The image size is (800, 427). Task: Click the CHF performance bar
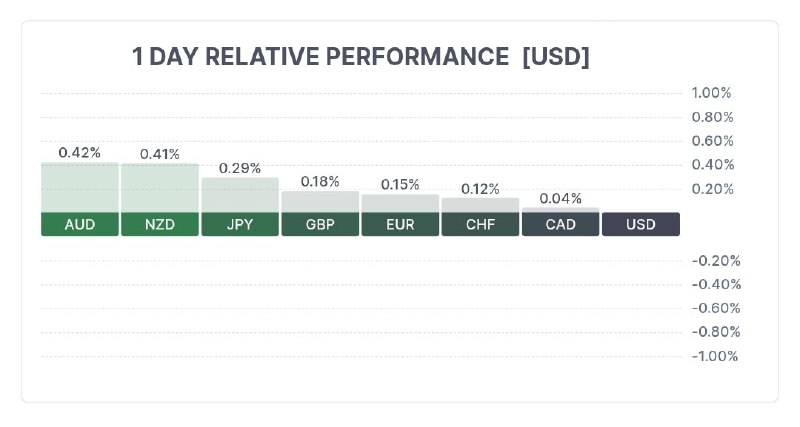(480, 205)
